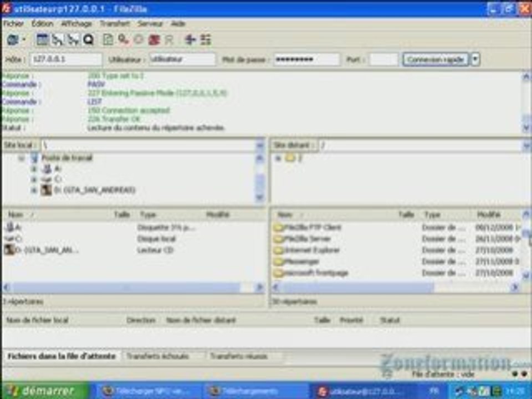Open the Affichage menu
The image size is (532, 399).
pyautogui.click(x=76, y=23)
